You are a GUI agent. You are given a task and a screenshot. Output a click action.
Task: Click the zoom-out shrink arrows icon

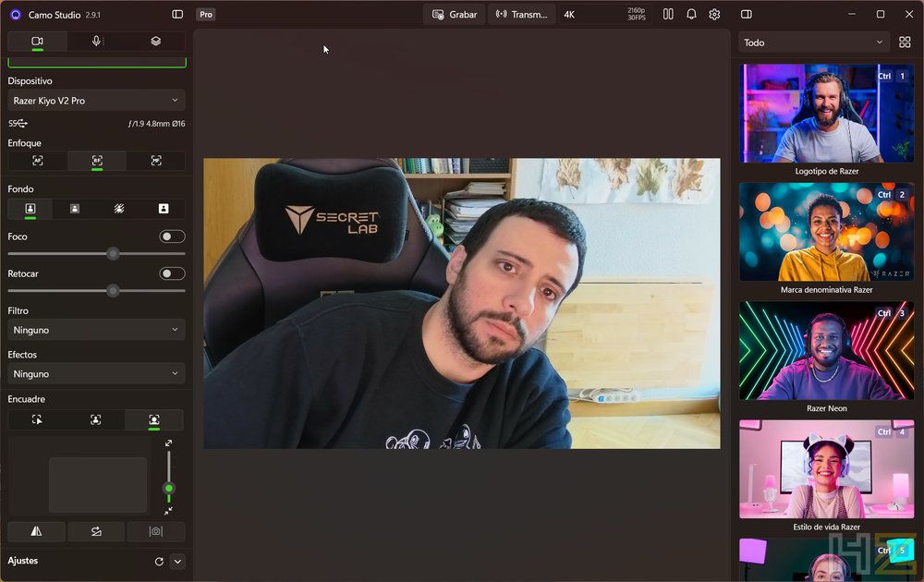[x=168, y=511]
